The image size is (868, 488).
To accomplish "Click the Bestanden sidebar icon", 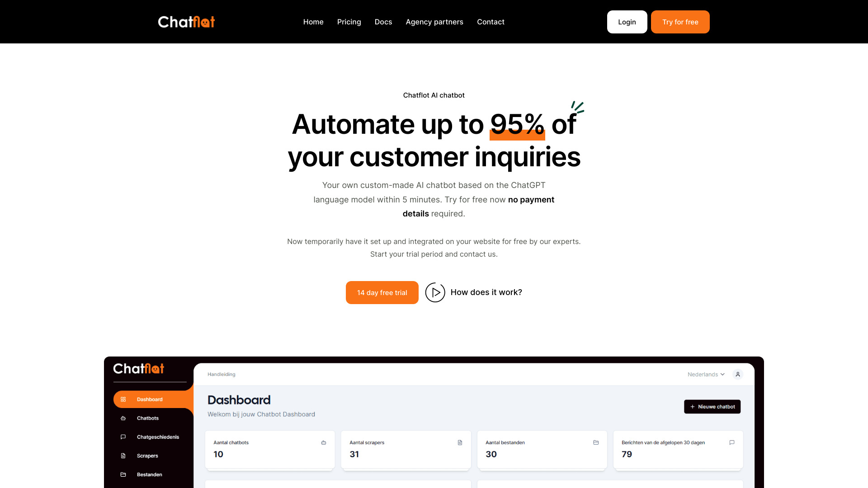I will coord(123,474).
